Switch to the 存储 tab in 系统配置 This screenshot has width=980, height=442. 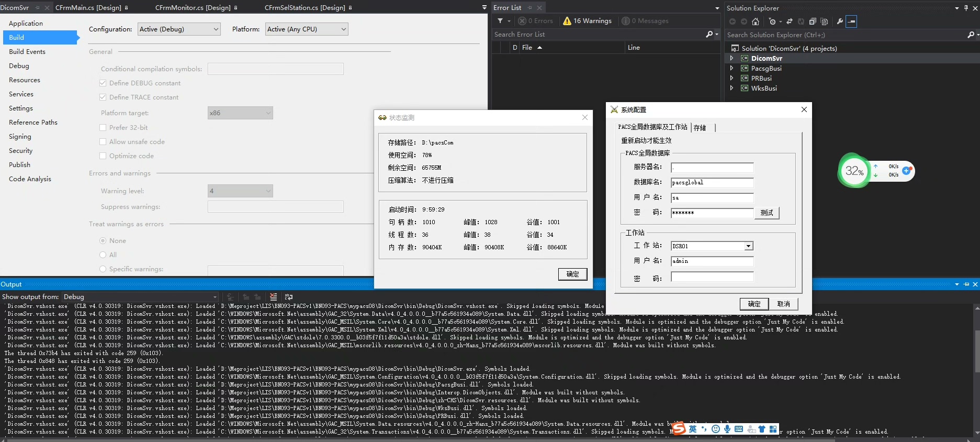click(700, 128)
